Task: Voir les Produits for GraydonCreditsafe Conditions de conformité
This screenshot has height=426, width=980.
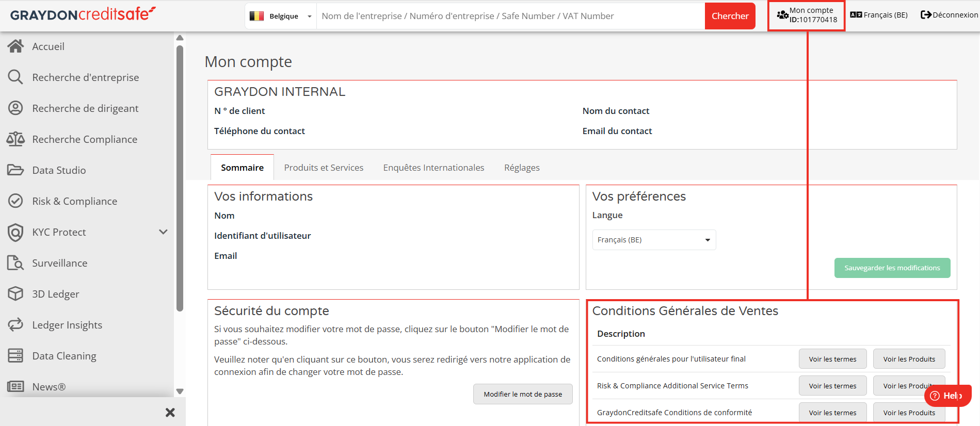Action: [x=909, y=413]
